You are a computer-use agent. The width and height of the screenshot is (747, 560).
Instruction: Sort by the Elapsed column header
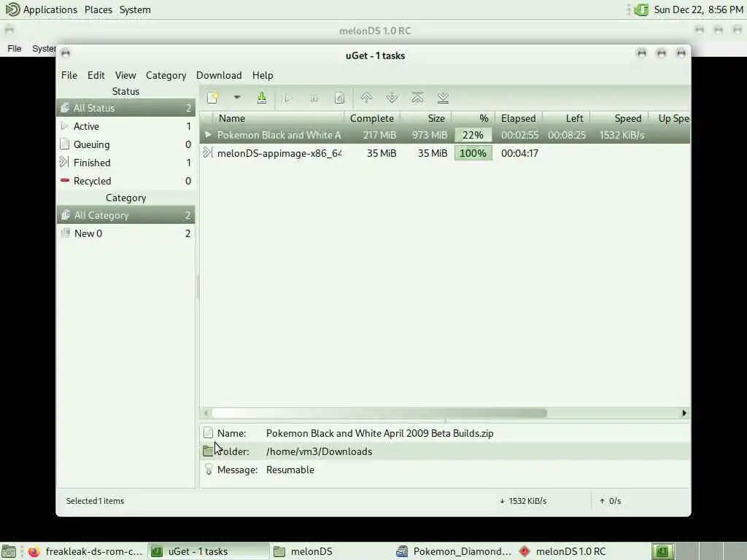point(519,118)
